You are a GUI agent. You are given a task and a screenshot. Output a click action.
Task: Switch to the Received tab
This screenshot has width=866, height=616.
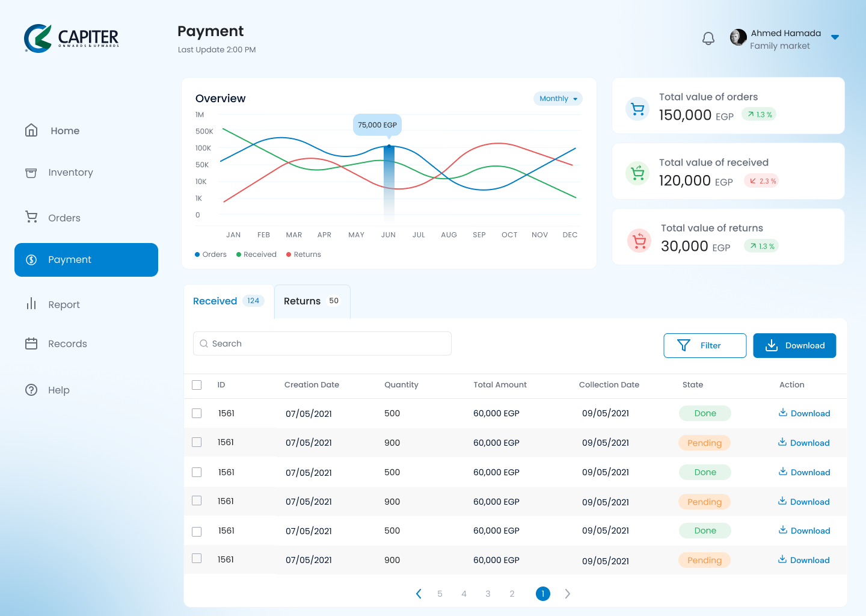[229, 301]
